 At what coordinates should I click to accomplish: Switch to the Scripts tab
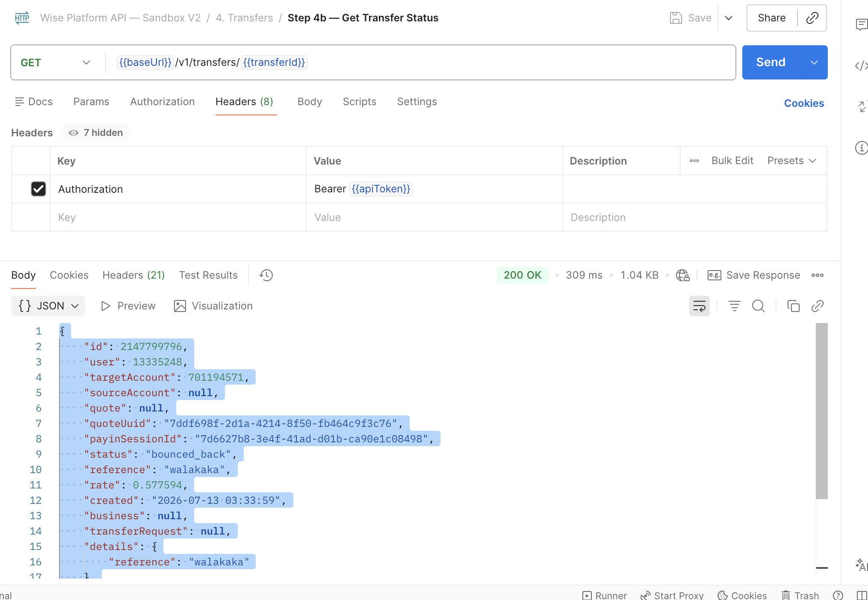pos(360,102)
